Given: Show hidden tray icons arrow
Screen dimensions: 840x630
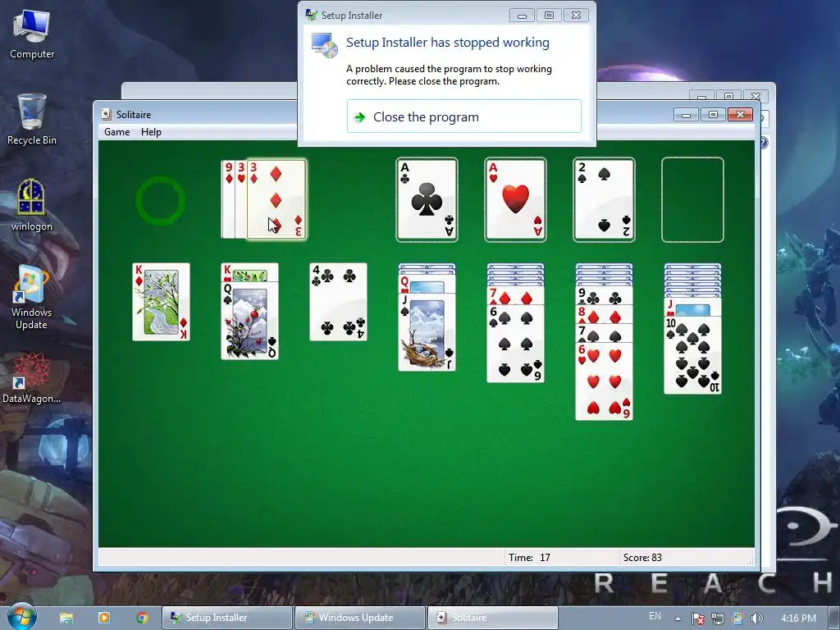Looking at the screenshot, I should pyautogui.click(x=678, y=619).
